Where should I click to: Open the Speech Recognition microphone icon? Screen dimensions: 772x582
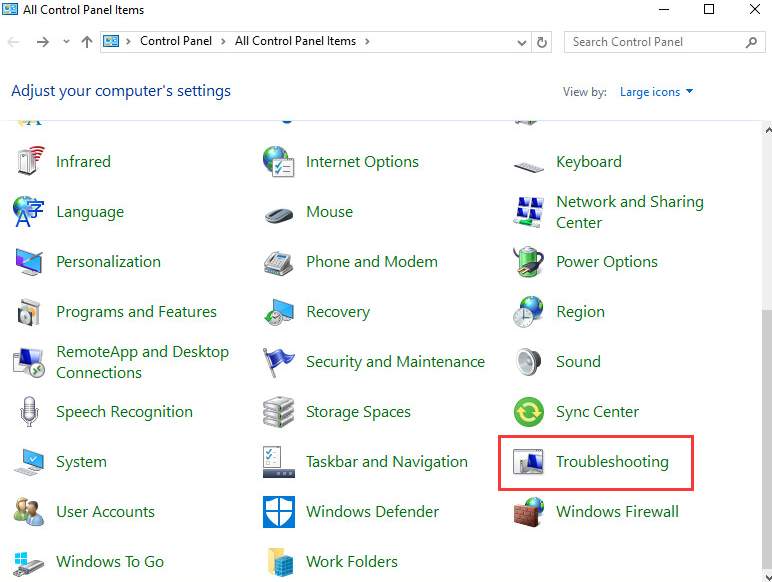tap(29, 412)
